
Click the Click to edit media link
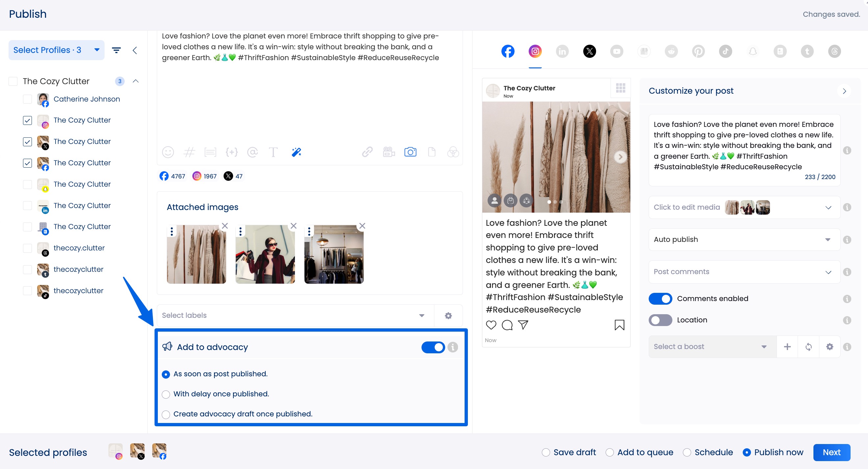[687, 207]
